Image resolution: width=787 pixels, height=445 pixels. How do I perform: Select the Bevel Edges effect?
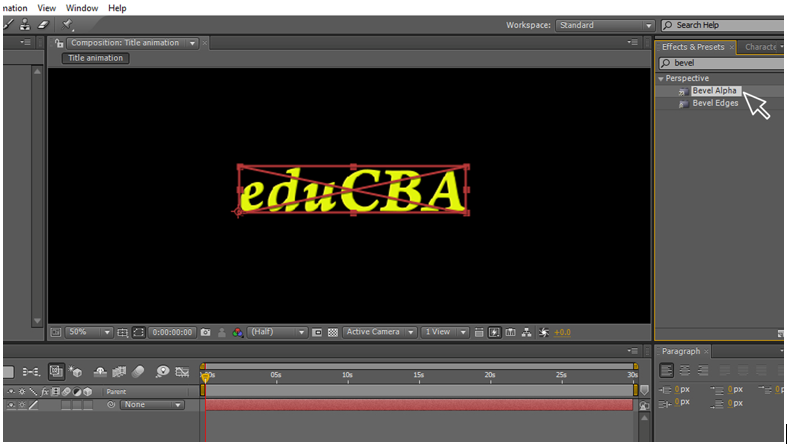pos(715,103)
